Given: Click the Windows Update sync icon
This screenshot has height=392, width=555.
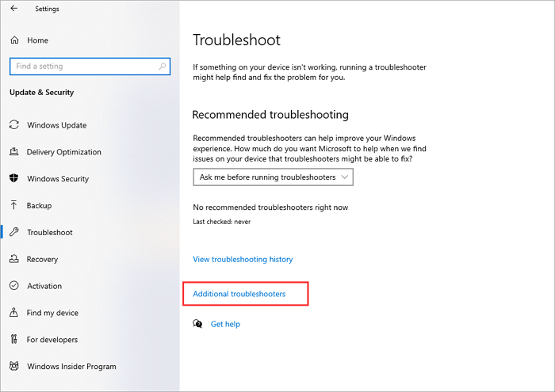Looking at the screenshot, I should pos(14,125).
